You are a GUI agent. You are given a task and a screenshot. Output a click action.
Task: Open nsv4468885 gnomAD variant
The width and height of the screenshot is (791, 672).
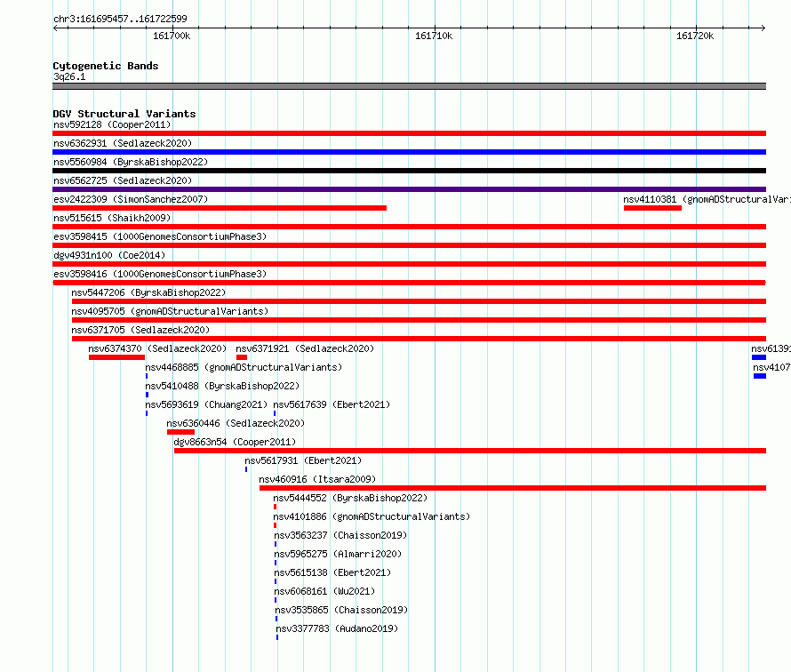pyautogui.click(x=244, y=367)
